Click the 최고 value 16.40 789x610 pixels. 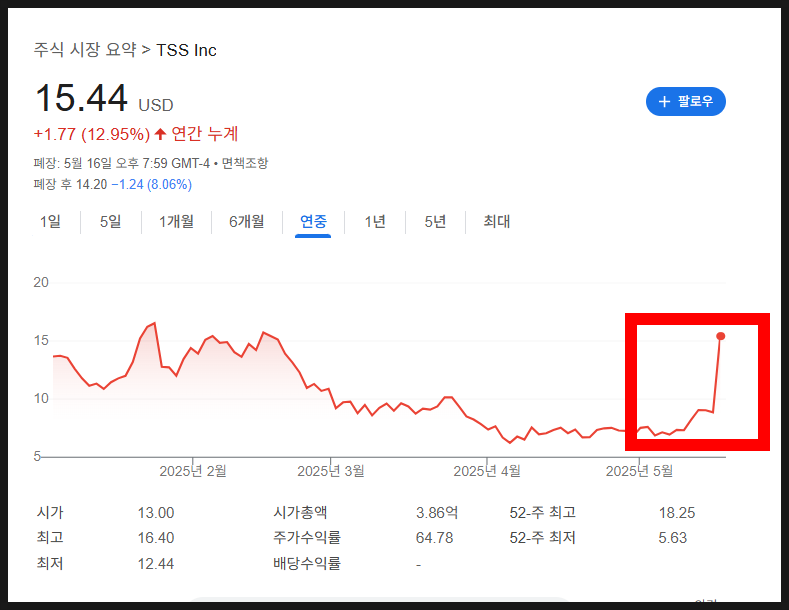pyautogui.click(x=156, y=538)
